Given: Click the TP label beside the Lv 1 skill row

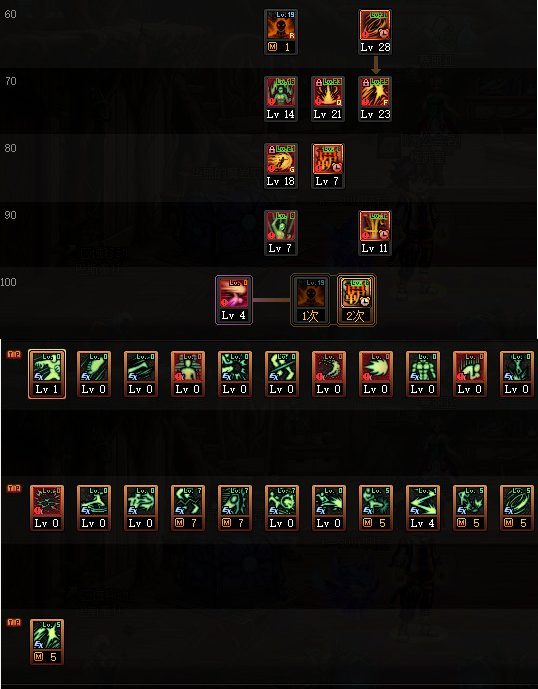Looking at the screenshot, I should click(14, 354).
